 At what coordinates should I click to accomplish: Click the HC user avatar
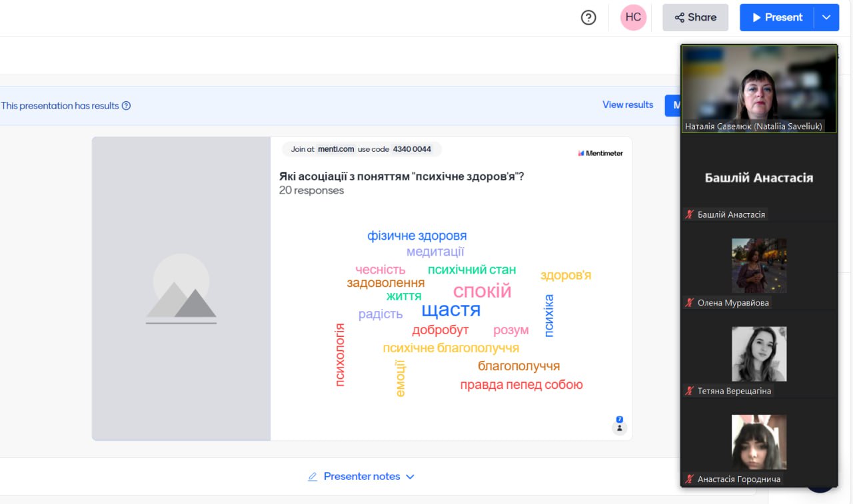pyautogui.click(x=633, y=18)
